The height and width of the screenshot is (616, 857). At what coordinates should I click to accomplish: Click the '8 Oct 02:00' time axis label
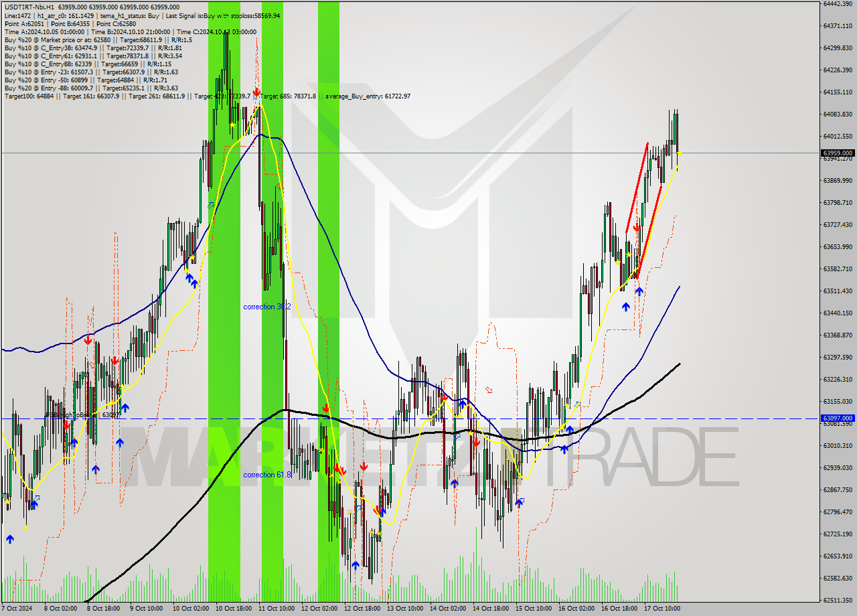[x=60, y=609]
